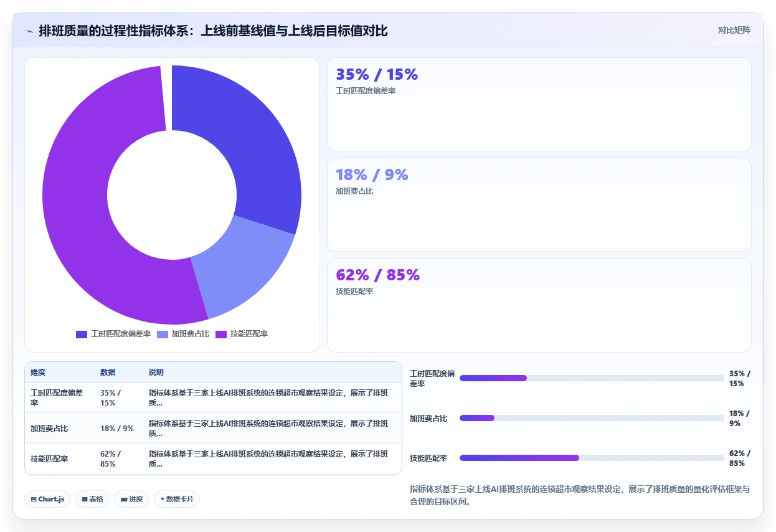Image resolution: width=776 pixels, height=532 pixels.
Task: Toggle 加班费占比 legend swatch in chart
Action: pyautogui.click(x=163, y=335)
